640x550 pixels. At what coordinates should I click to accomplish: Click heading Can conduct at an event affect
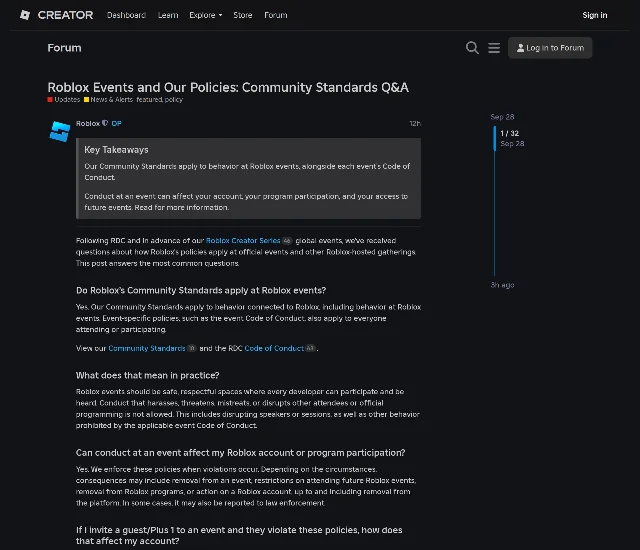pos(240,453)
